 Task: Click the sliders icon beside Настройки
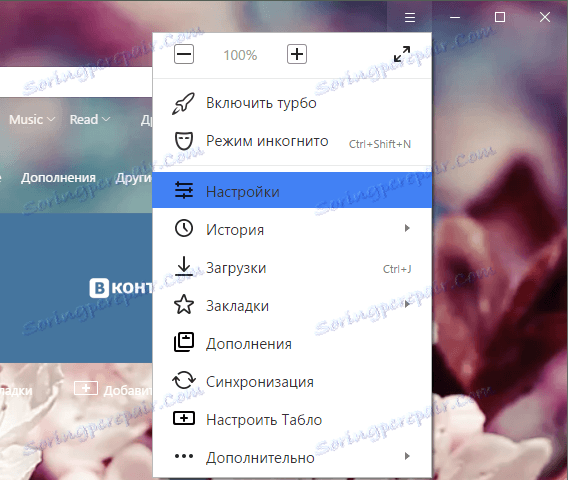pos(184,190)
